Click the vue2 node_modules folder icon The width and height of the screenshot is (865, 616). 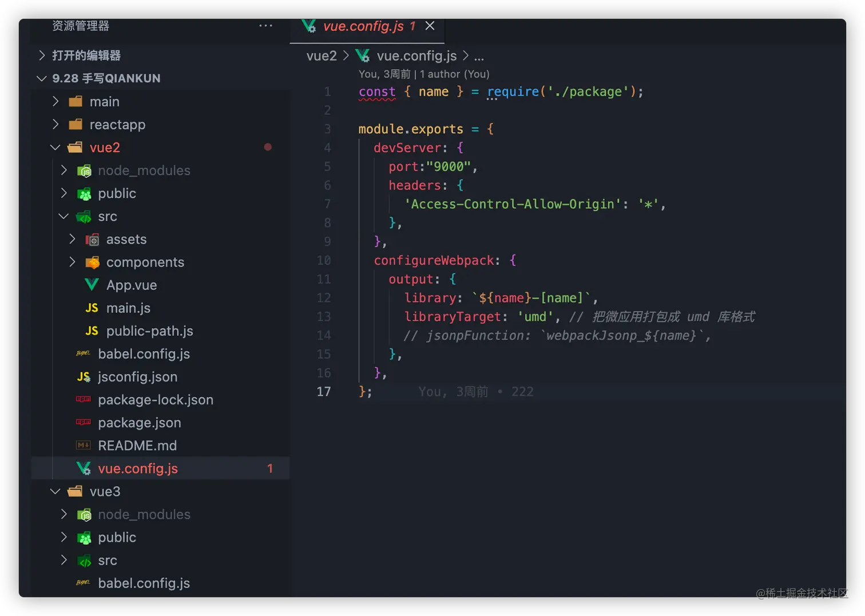[84, 170]
